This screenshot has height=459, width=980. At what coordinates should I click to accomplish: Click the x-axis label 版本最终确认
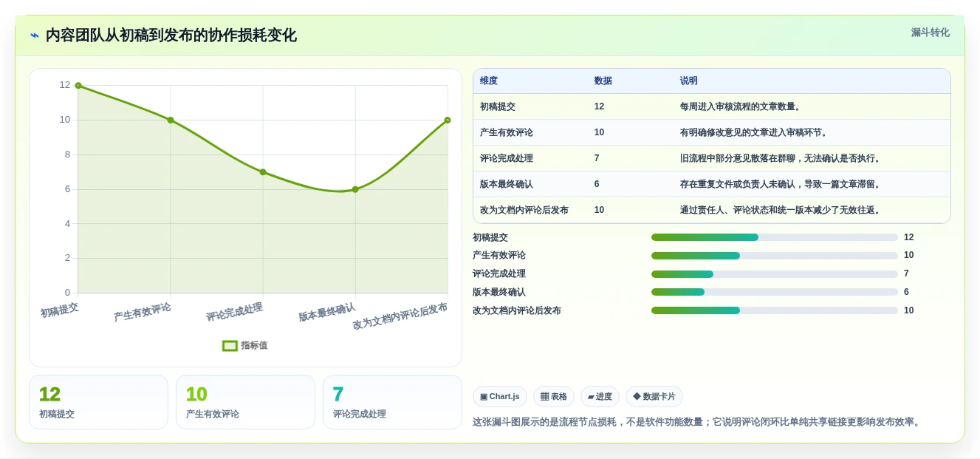326,312
